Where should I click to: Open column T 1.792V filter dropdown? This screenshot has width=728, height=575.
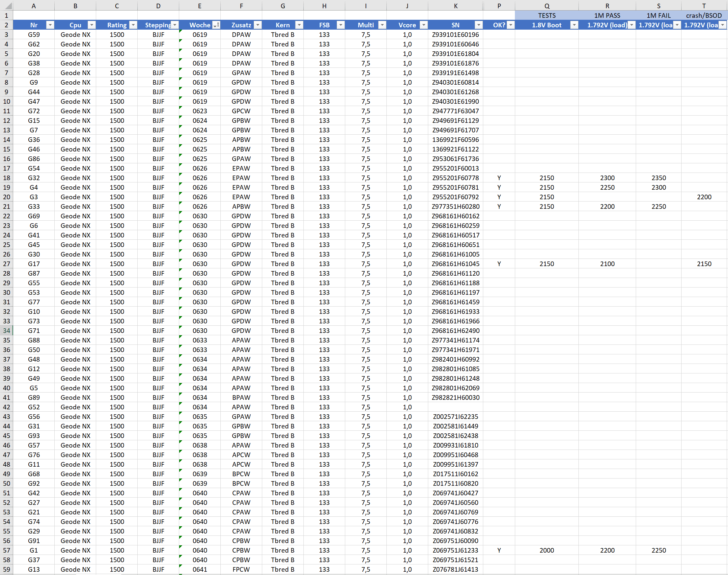[x=723, y=25]
